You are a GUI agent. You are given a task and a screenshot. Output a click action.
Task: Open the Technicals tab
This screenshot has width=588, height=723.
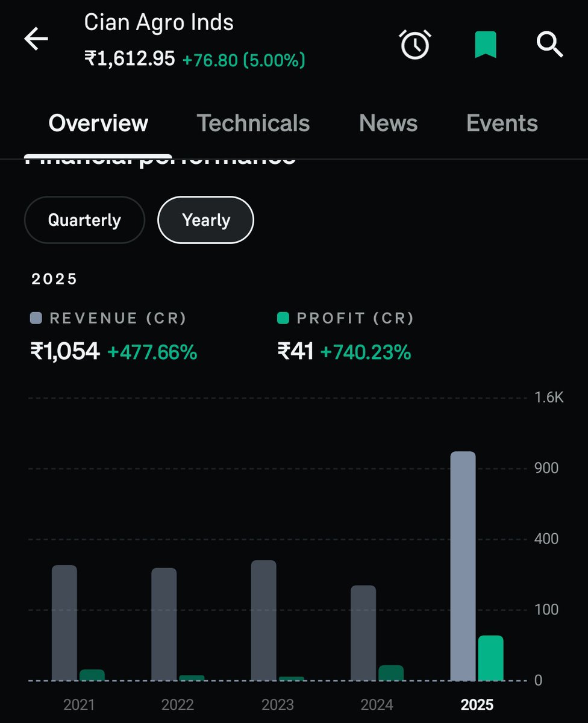pyautogui.click(x=253, y=124)
